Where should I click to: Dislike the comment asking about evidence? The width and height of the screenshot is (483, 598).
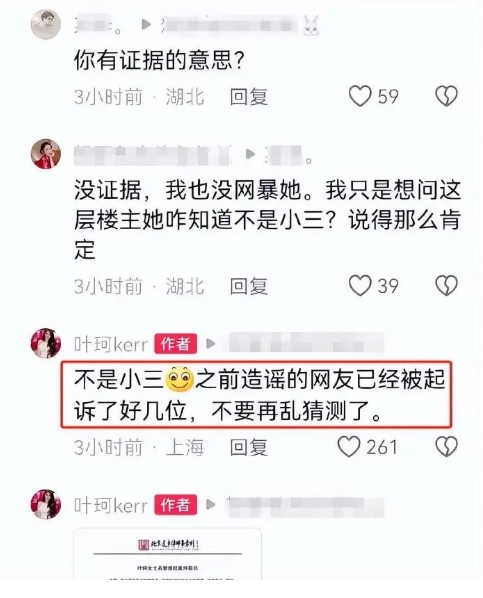tap(446, 96)
